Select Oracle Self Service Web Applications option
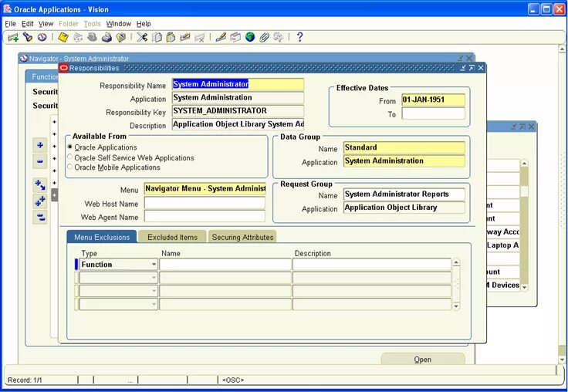This screenshot has width=568, height=392. pyautogui.click(x=70, y=157)
